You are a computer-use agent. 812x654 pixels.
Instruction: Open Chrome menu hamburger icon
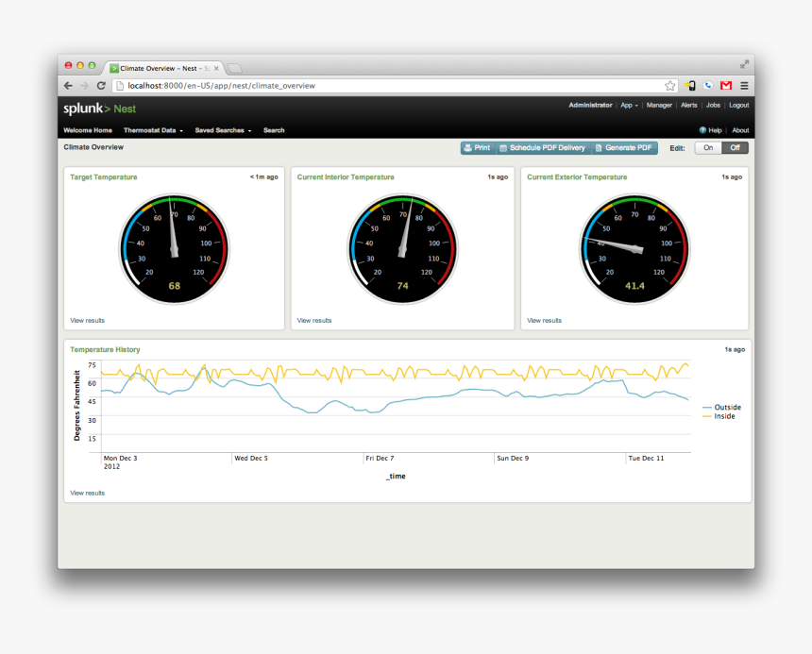pyautogui.click(x=744, y=85)
